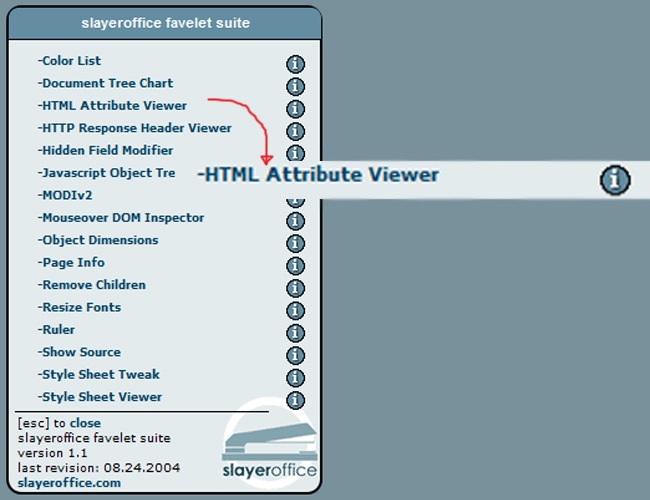The image size is (650, 500).
Task: Open the Resize Fonts favelet
Action: click(x=79, y=307)
